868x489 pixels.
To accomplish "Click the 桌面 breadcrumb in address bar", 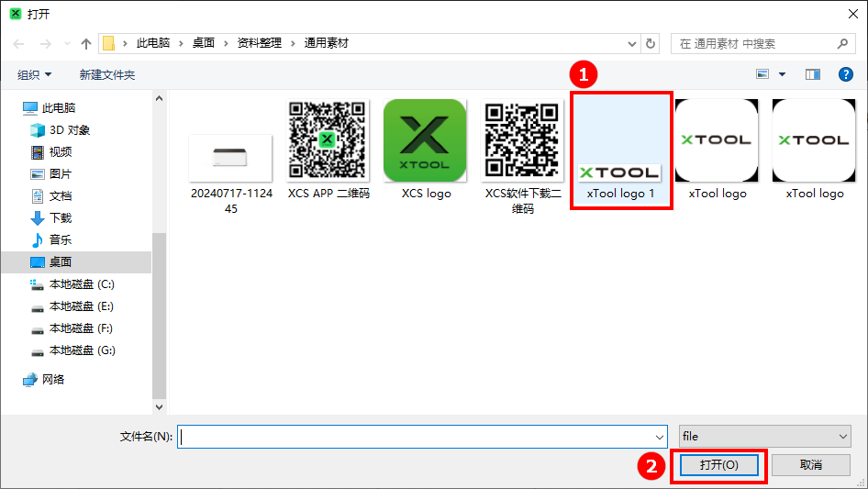I will pos(203,43).
